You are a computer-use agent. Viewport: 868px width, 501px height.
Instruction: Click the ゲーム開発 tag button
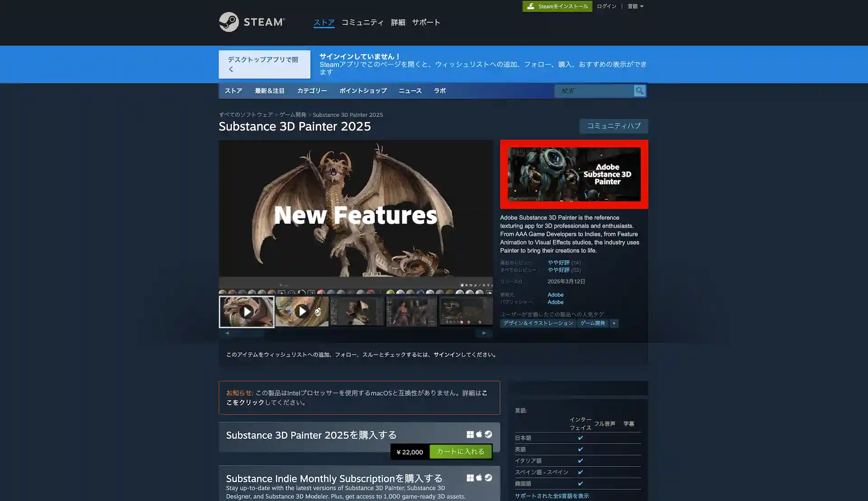pyautogui.click(x=593, y=323)
